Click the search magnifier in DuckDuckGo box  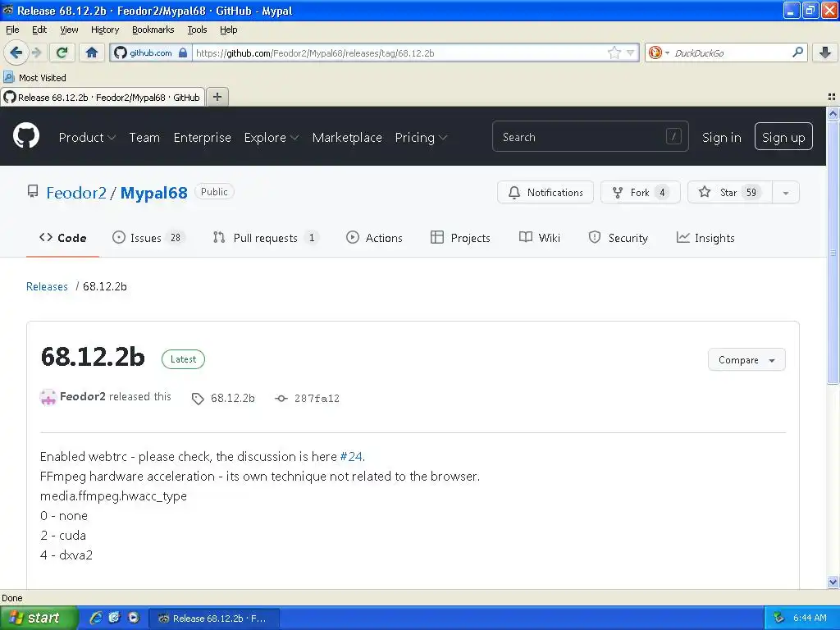pyautogui.click(x=797, y=52)
